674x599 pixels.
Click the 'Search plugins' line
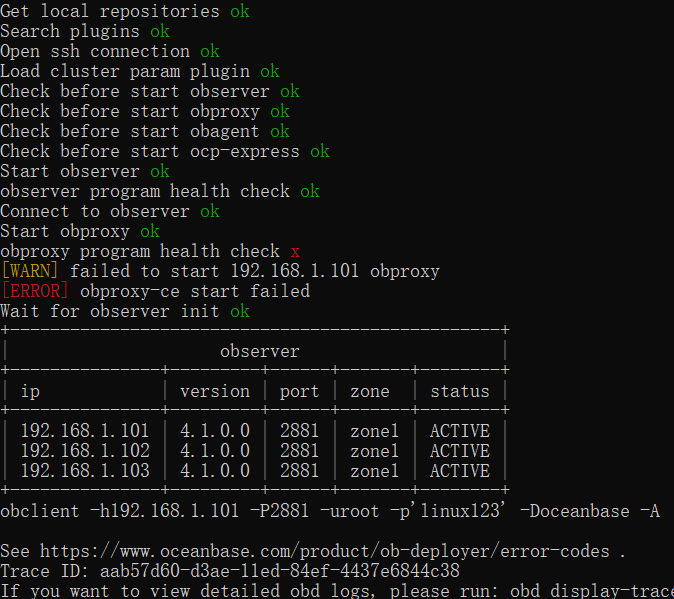pos(85,31)
